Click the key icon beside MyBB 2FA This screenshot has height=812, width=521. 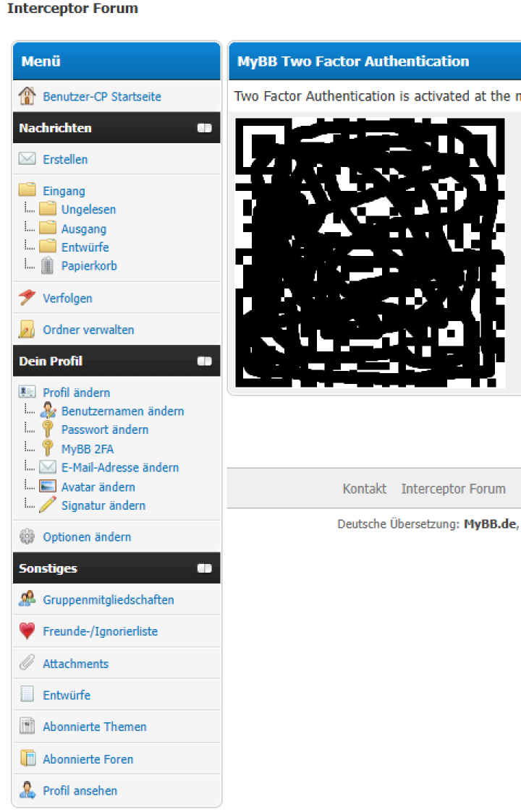47,448
